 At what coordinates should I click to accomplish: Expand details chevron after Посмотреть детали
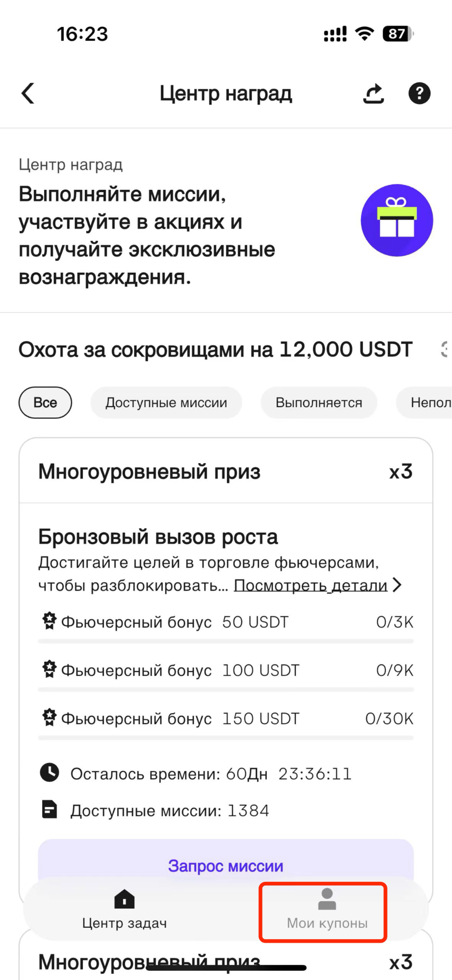point(397,585)
